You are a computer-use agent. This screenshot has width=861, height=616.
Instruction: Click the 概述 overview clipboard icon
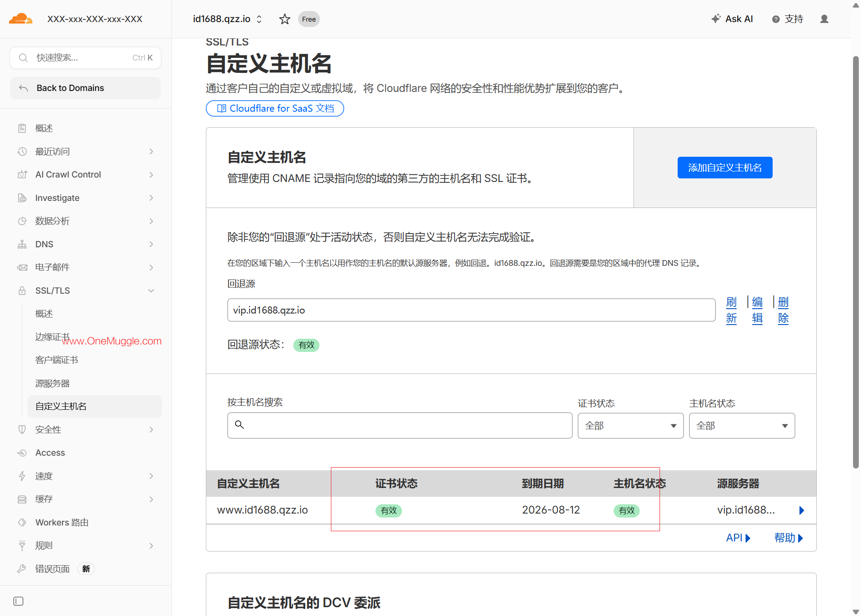click(x=22, y=128)
